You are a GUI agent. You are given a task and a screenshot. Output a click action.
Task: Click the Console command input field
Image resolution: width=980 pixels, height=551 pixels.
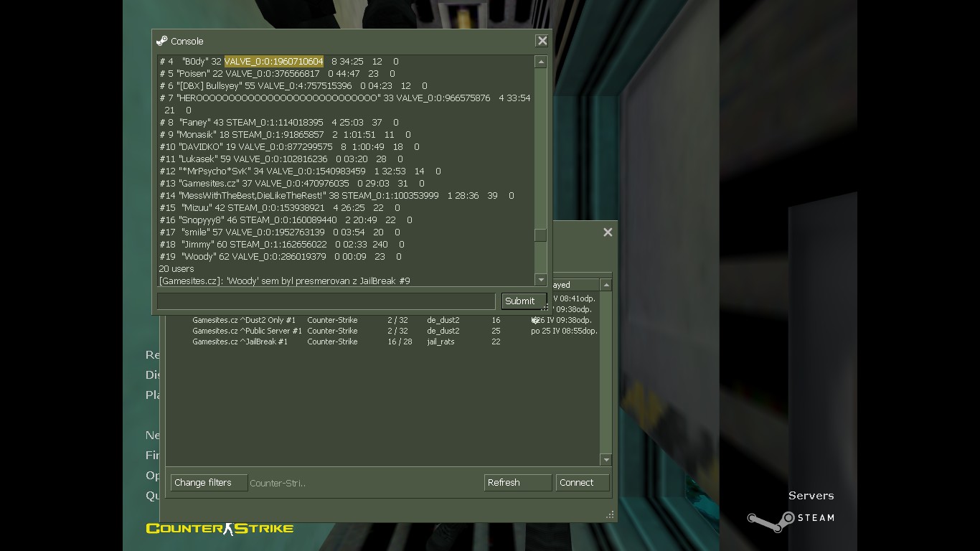(x=326, y=301)
